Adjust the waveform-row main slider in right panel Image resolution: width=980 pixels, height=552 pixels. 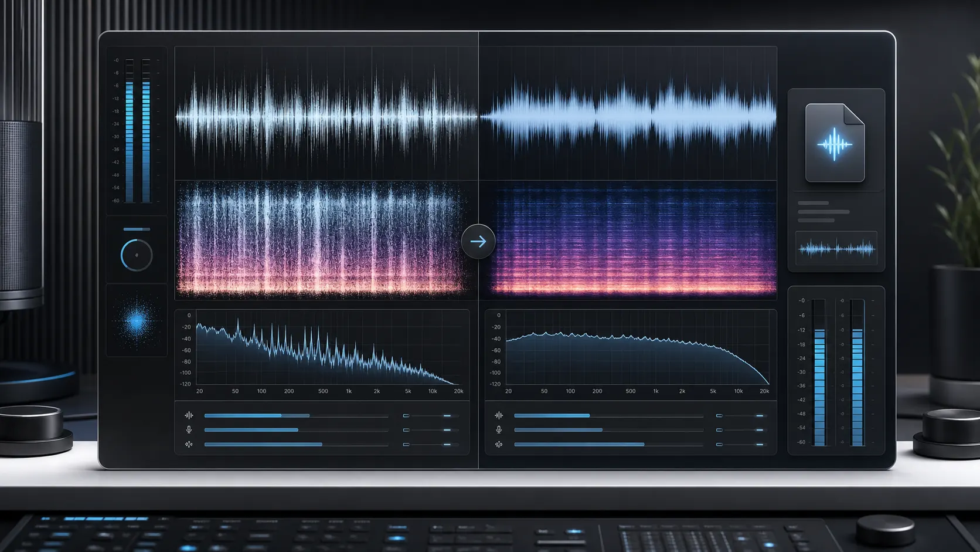tap(608, 415)
